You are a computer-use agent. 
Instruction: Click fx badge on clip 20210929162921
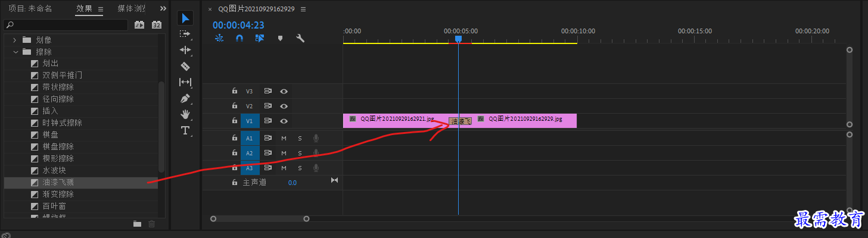tap(353, 119)
